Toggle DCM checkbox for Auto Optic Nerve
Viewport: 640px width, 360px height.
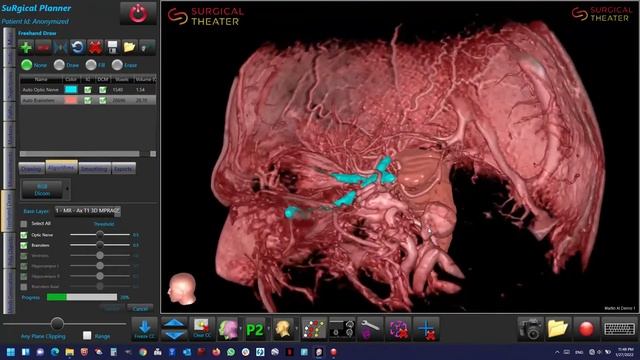(x=102, y=89)
